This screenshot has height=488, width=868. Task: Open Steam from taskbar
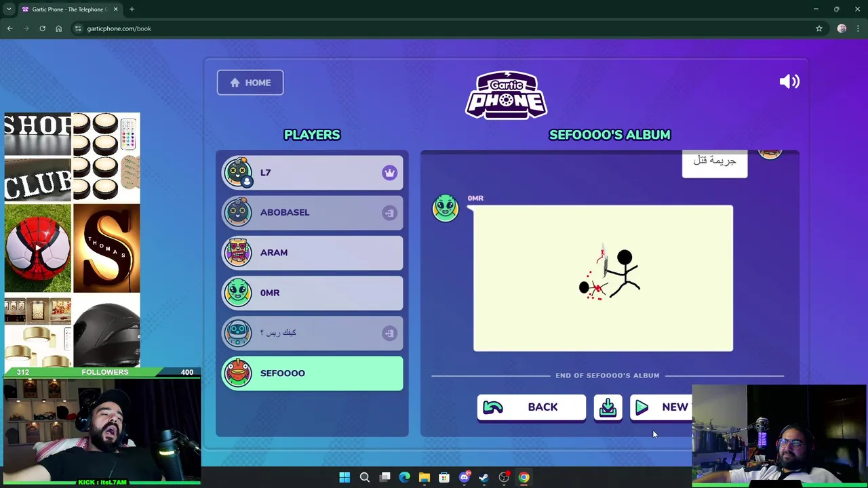click(484, 477)
